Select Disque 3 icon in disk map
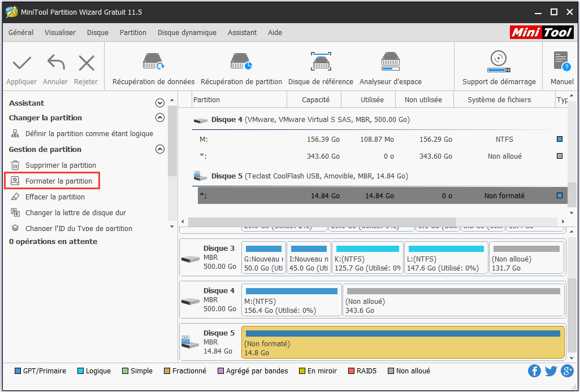This screenshot has width=580, height=392. tap(191, 259)
